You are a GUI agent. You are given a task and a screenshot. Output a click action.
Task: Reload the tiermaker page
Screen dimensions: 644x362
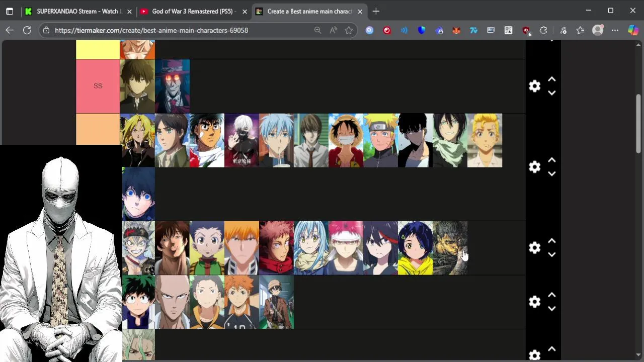27,30
